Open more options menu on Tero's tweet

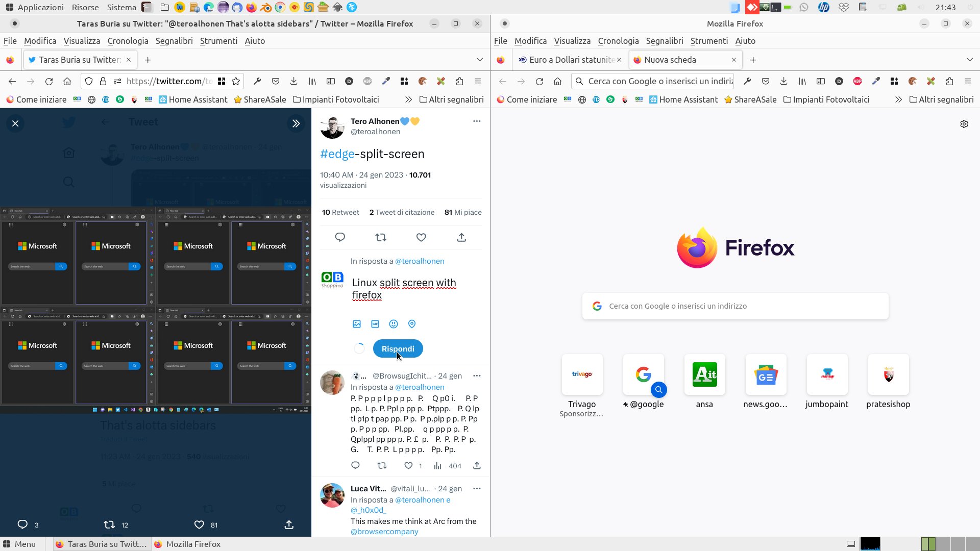[477, 121]
